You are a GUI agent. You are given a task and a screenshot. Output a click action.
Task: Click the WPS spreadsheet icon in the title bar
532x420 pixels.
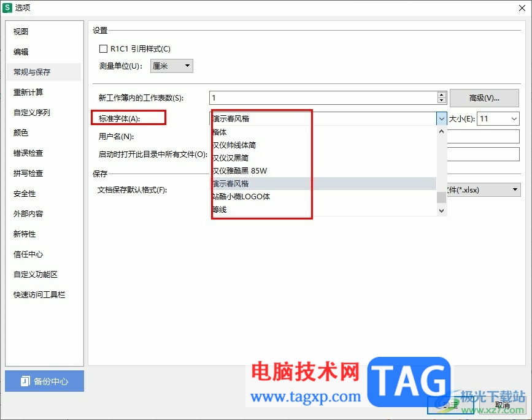pyautogui.click(x=7, y=7)
